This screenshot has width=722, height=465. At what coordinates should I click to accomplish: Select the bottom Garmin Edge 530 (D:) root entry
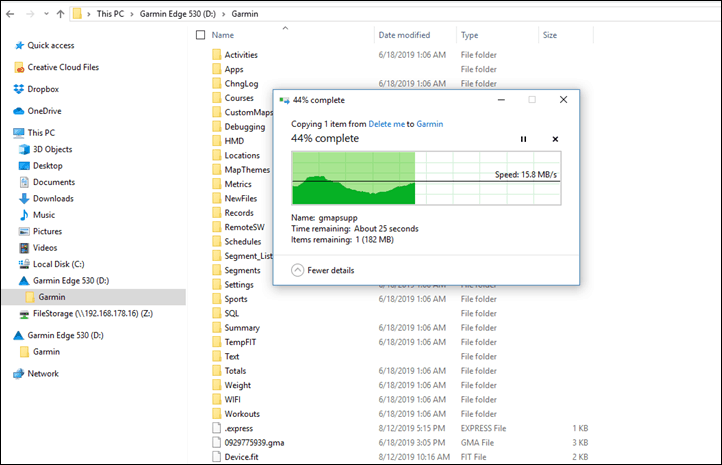(65, 335)
